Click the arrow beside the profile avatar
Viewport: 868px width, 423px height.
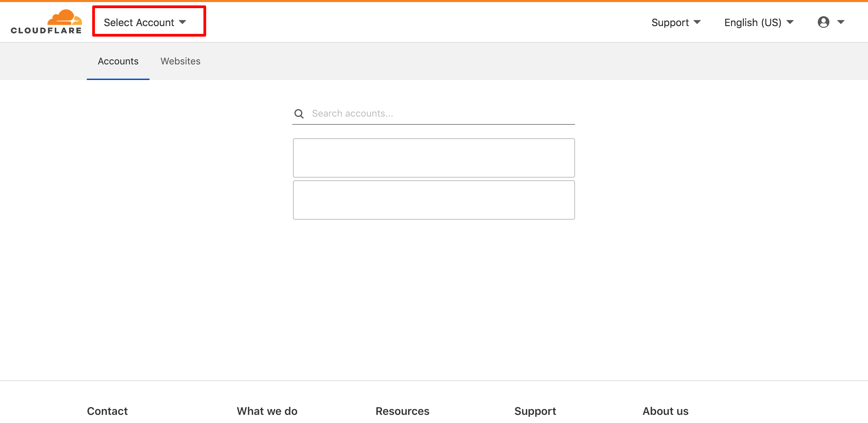(x=841, y=22)
